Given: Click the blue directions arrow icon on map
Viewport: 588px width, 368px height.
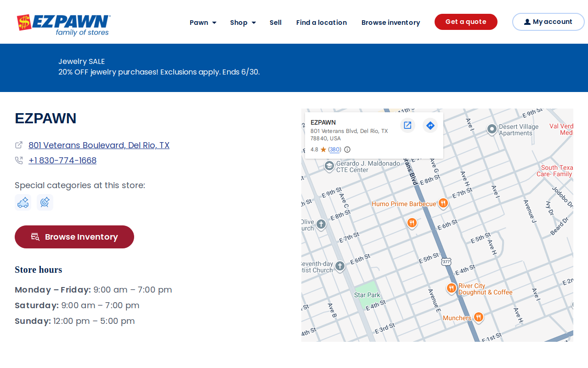Looking at the screenshot, I should coord(430,125).
